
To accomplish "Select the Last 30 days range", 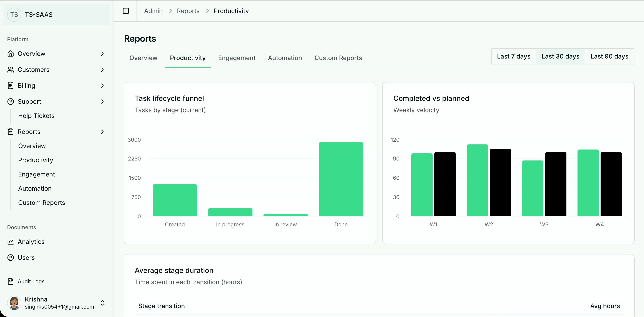I will (x=560, y=56).
